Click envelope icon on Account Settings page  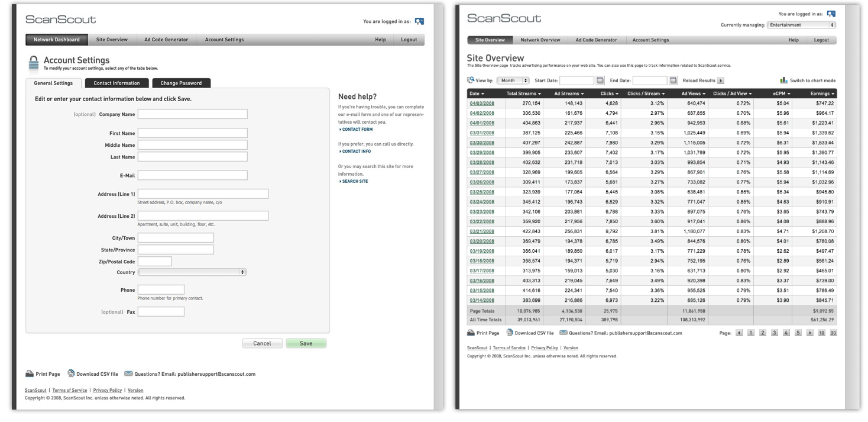click(x=128, y=374)
